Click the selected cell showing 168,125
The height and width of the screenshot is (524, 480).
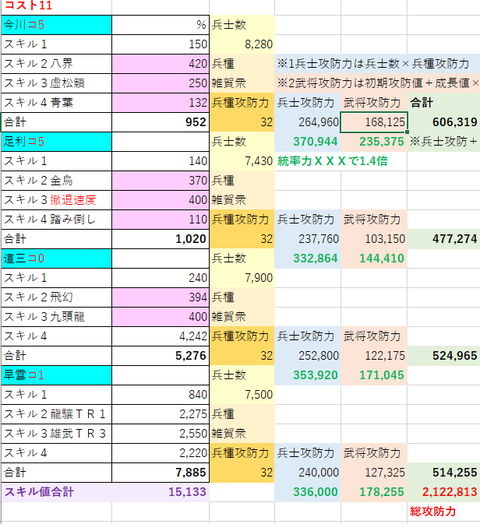[x=374, y=122]
